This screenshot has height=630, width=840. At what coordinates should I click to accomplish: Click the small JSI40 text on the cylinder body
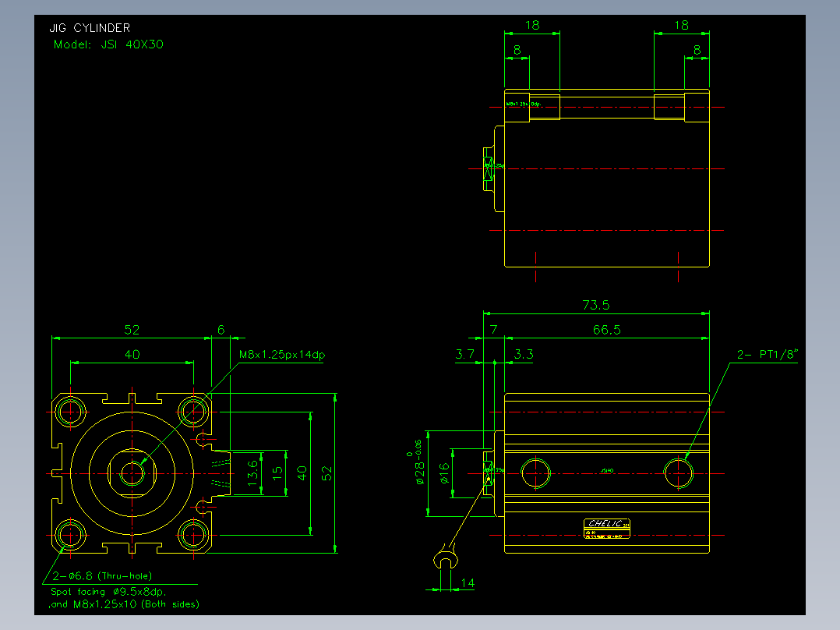607,471
